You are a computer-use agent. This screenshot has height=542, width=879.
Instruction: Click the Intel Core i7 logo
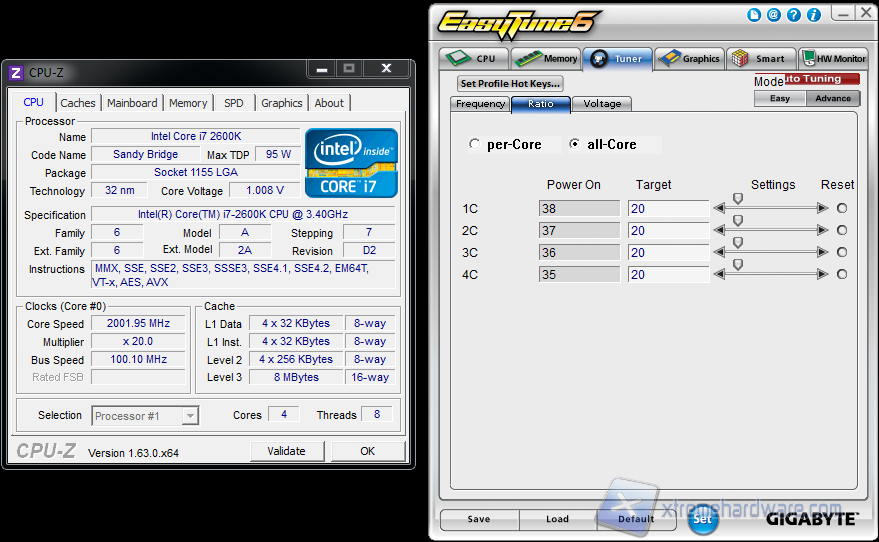point(351,162)
